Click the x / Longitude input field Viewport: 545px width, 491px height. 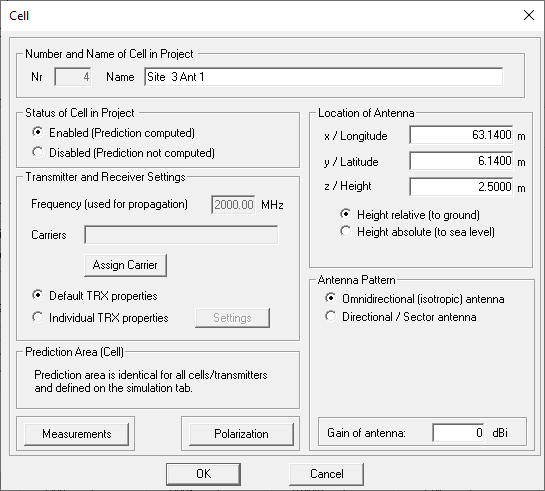(461, 135)
